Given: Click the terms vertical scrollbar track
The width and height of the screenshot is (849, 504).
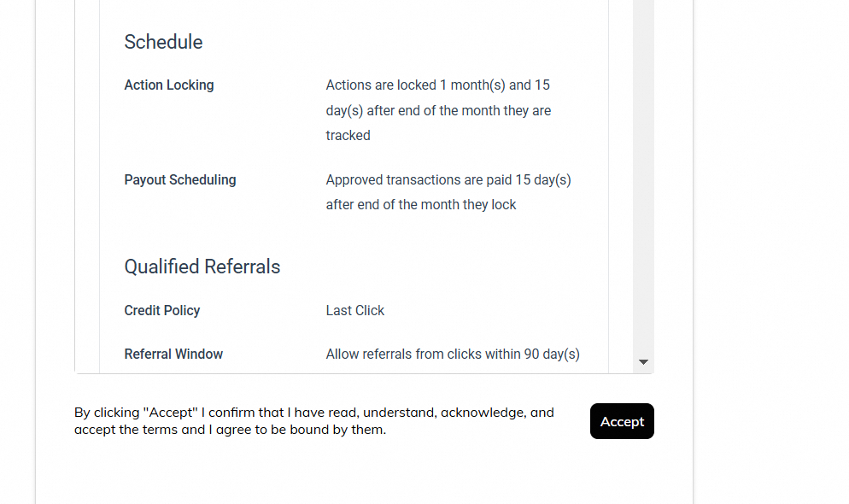Looking at the screenshot, I should 644,171.
